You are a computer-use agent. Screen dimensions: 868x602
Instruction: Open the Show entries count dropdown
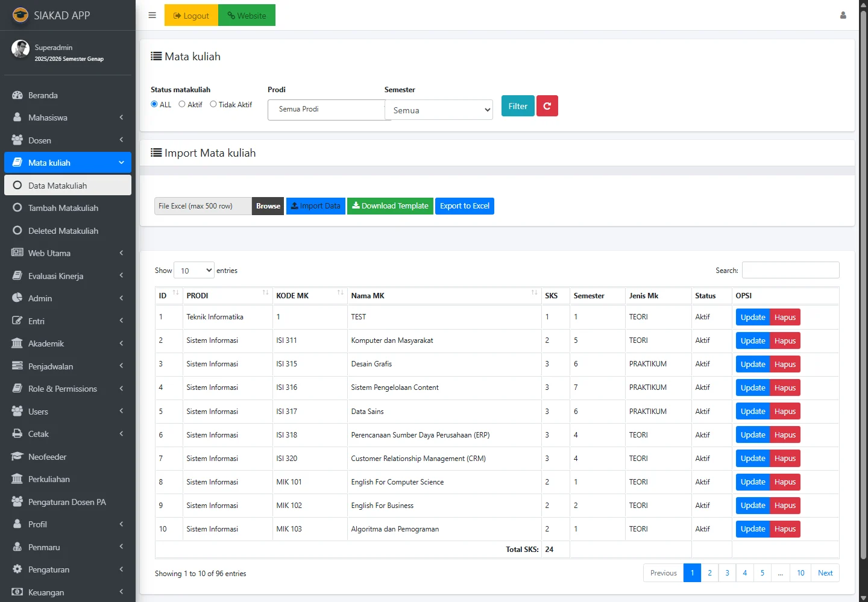click(194, 271)
